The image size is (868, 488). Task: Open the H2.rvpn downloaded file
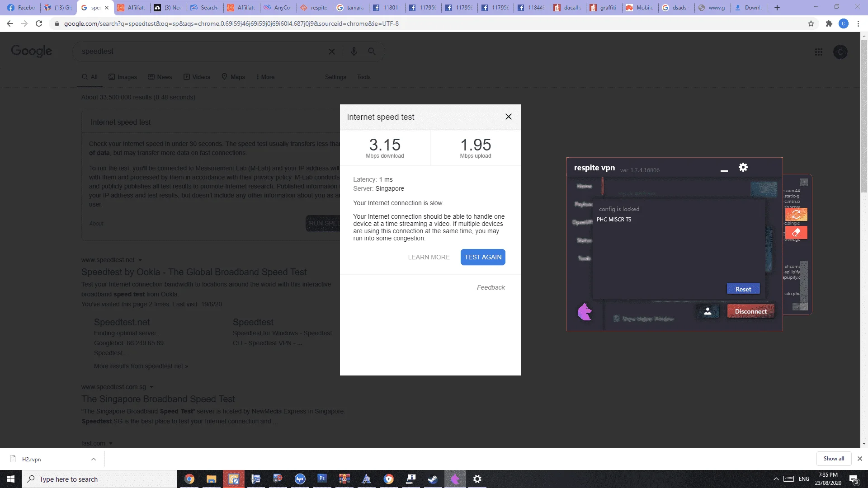click(32, 459)
